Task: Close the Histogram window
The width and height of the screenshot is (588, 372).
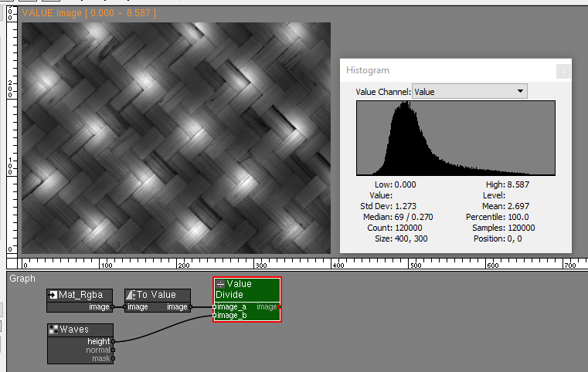Action: pyautogui.click(x=563, y=70)
